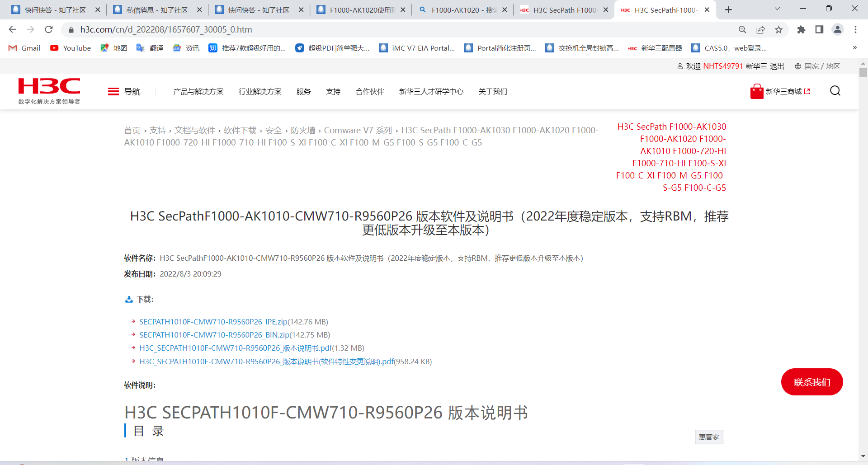This screenshot has width=868, height=465.
Task: Show more bookmarks with the chevron
Action: point(855,47)
